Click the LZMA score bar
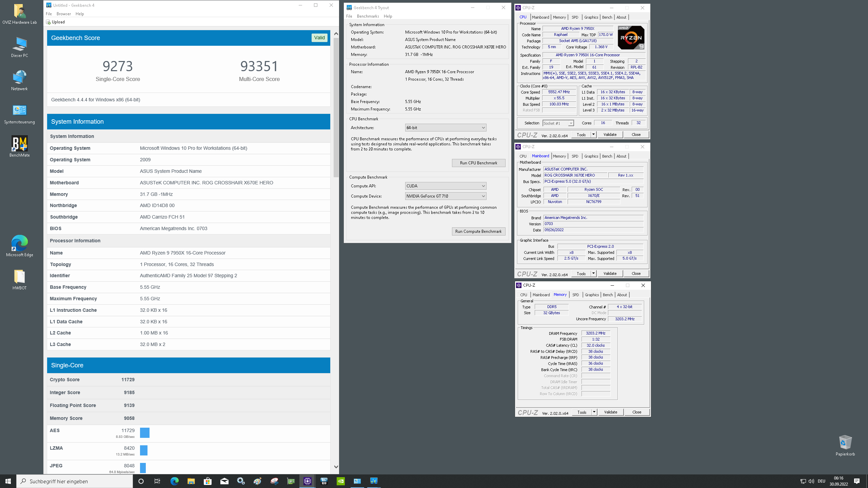 (x=144, y=450)
